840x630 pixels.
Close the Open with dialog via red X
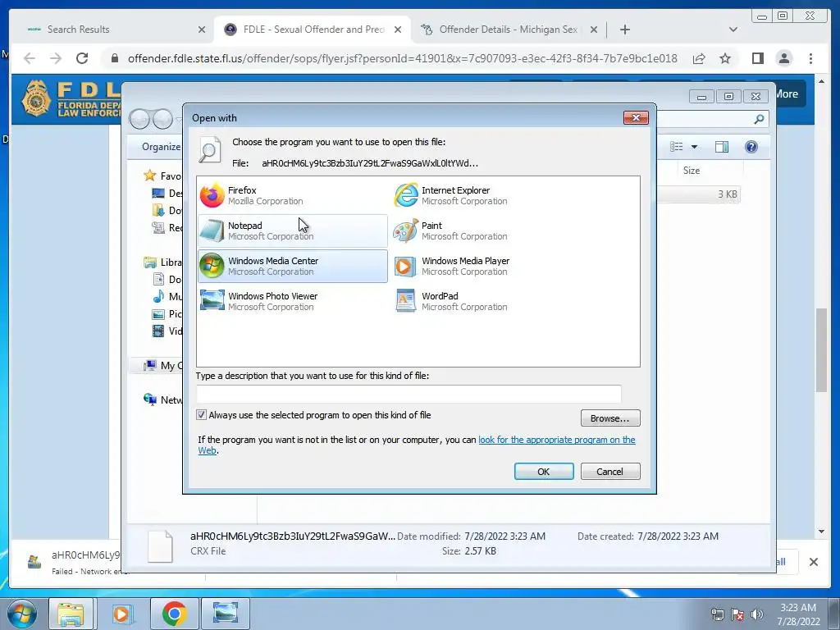click(x=636, y=117)
